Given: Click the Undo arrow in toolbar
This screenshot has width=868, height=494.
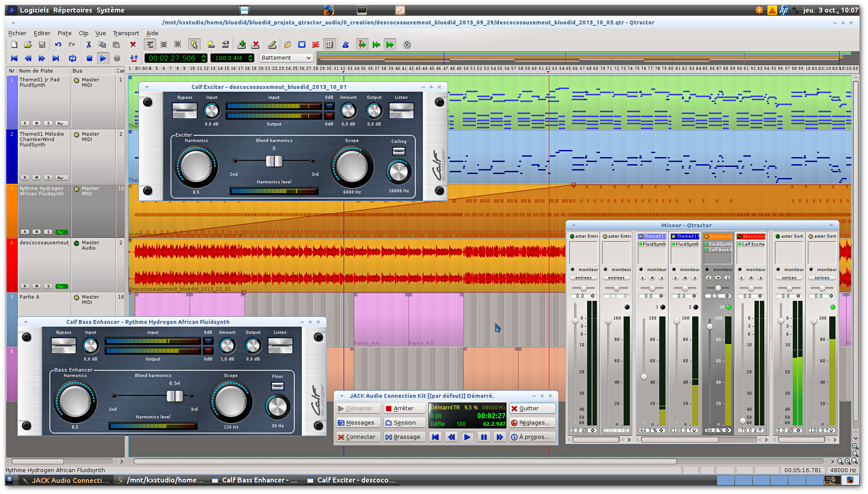Looking at the screenshot, I should pos(58,45).
